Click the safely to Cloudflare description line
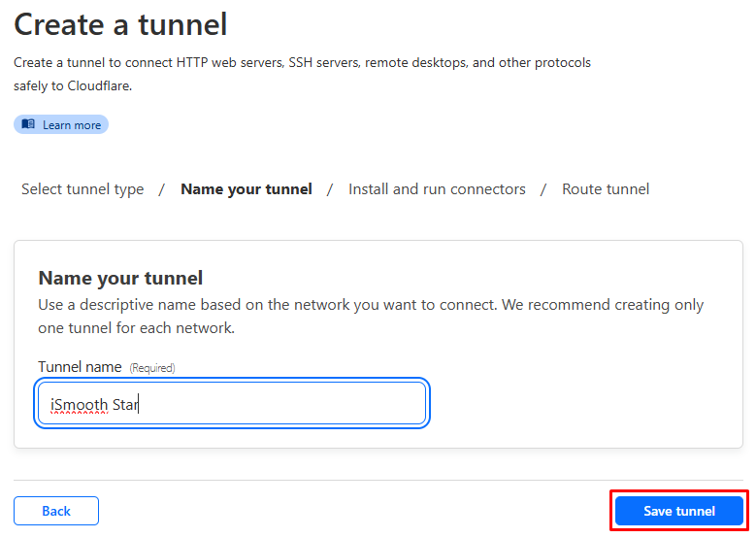This screenshot has width=756, height=538. click(x=73, y=85)
